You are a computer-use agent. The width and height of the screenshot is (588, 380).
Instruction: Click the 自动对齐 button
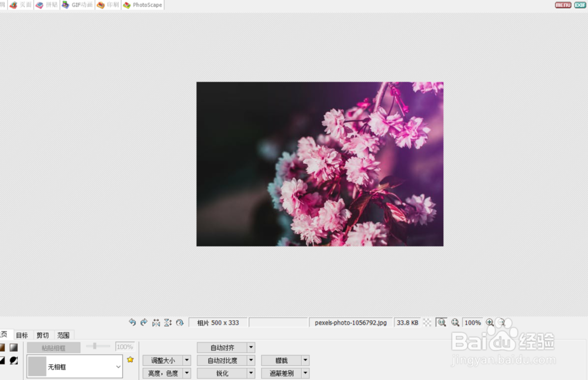pyautogui.click(x=222, y=348)
